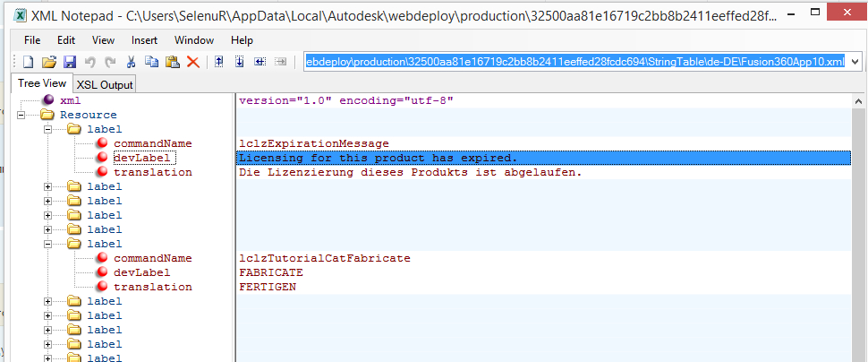
Task: Click the Copy toolbar icon
Action: [x=151, y=61]
